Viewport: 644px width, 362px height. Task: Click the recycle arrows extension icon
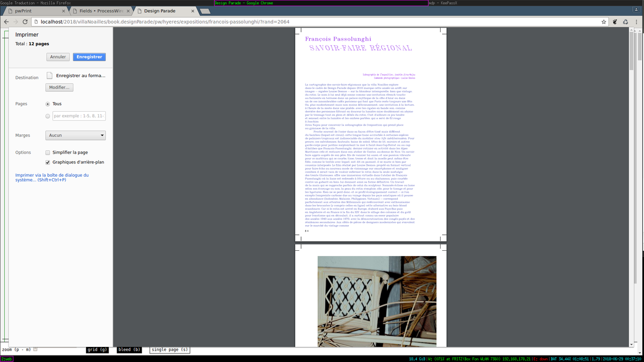[x=625, y=22]
